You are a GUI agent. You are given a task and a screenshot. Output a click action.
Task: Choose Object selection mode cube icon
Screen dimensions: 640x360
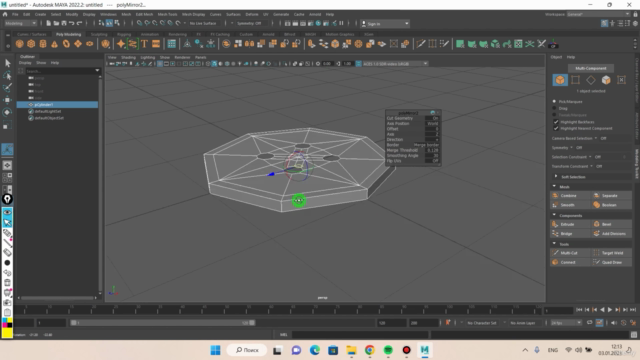[560, 80]
